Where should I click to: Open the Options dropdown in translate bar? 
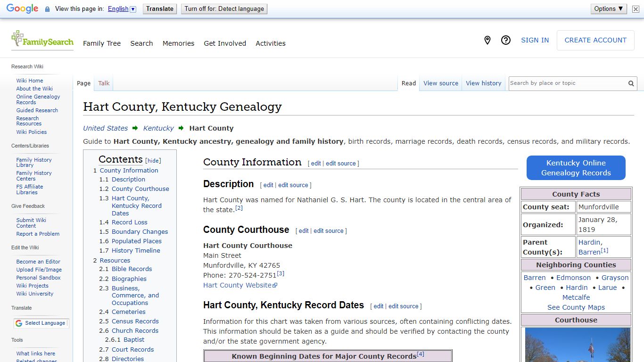coord(609,9)
